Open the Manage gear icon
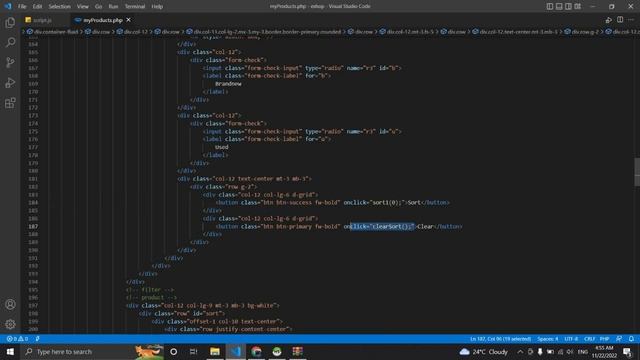 coord(10,324)
